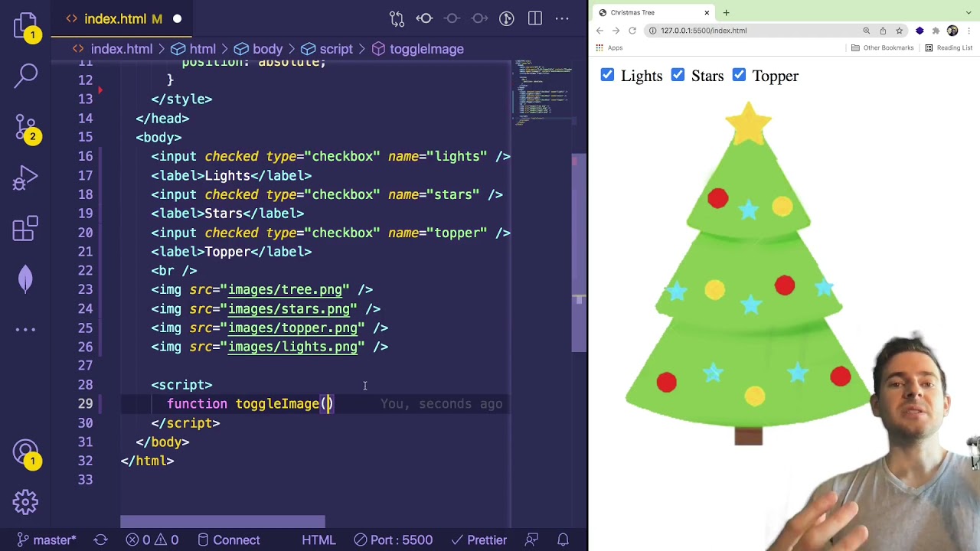The width and height of the screenshot is (980, 551).
Task: Open editor More Actions ellipsis menu
Action: pos(562,18)
